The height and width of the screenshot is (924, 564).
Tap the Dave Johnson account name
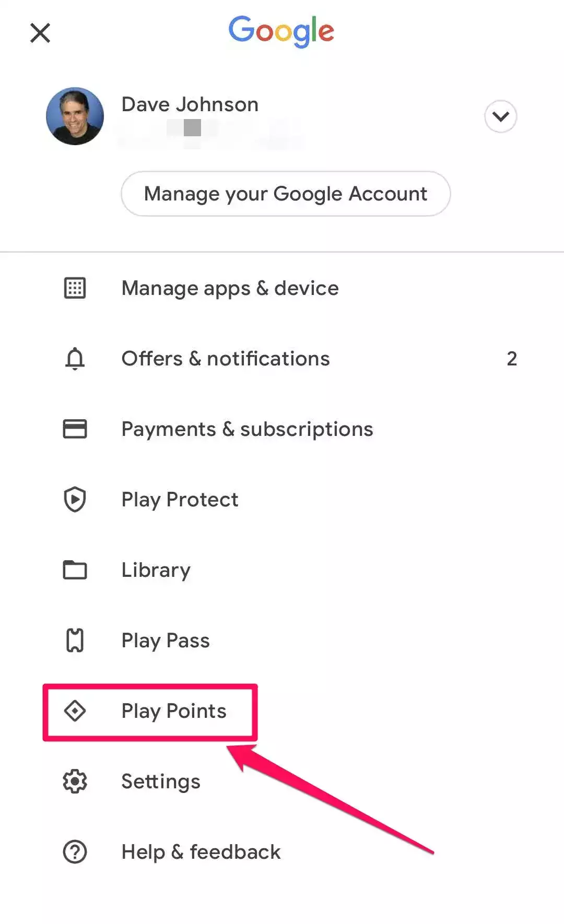[190, 104]
